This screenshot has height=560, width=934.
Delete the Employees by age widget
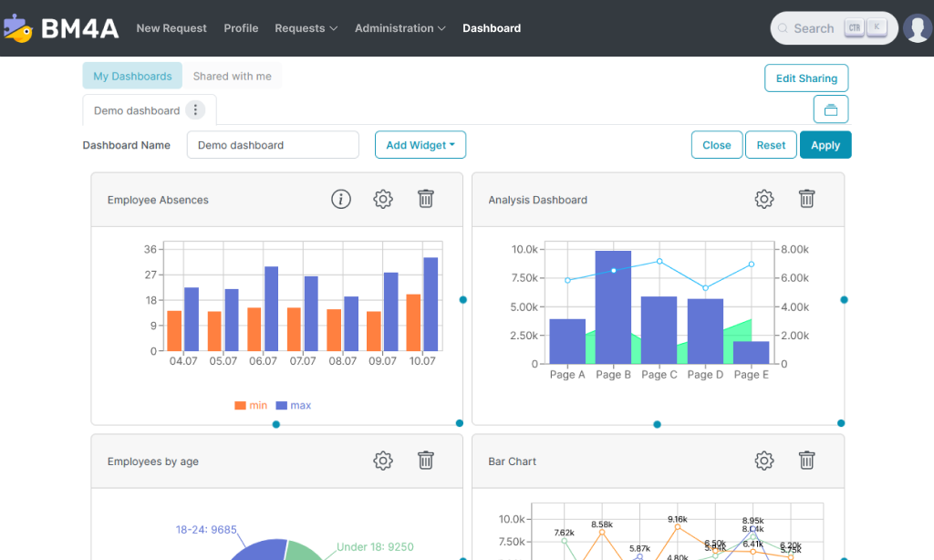426,461
